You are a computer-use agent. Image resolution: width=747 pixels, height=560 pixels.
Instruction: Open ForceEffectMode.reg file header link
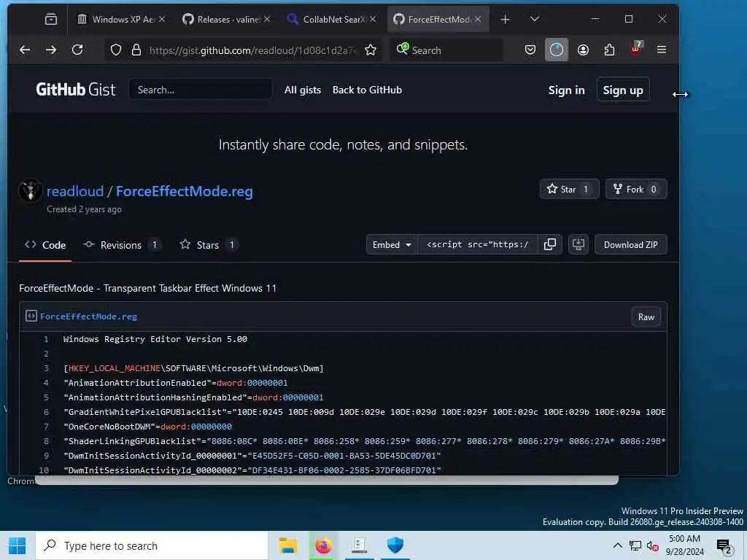88,316
